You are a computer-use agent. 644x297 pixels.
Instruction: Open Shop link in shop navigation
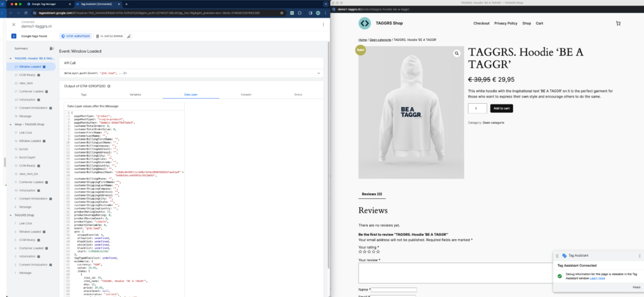point(526,23)
